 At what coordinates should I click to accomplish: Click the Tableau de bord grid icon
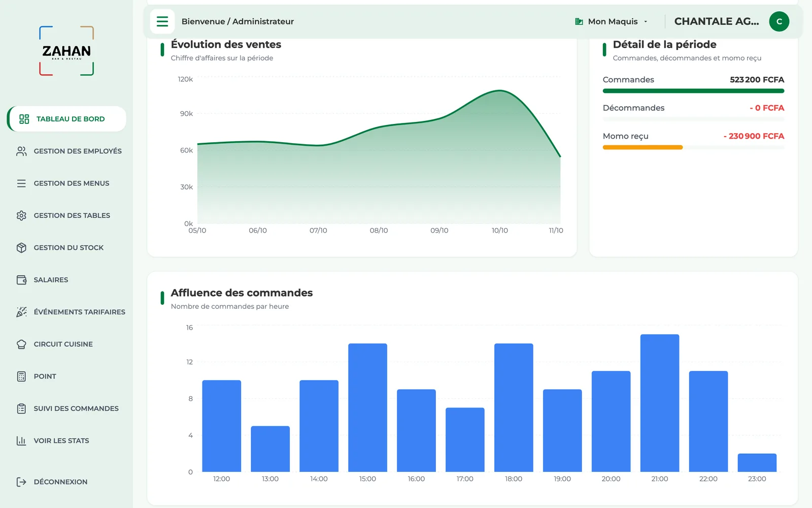pyautogui.click(x=24, y=119)
